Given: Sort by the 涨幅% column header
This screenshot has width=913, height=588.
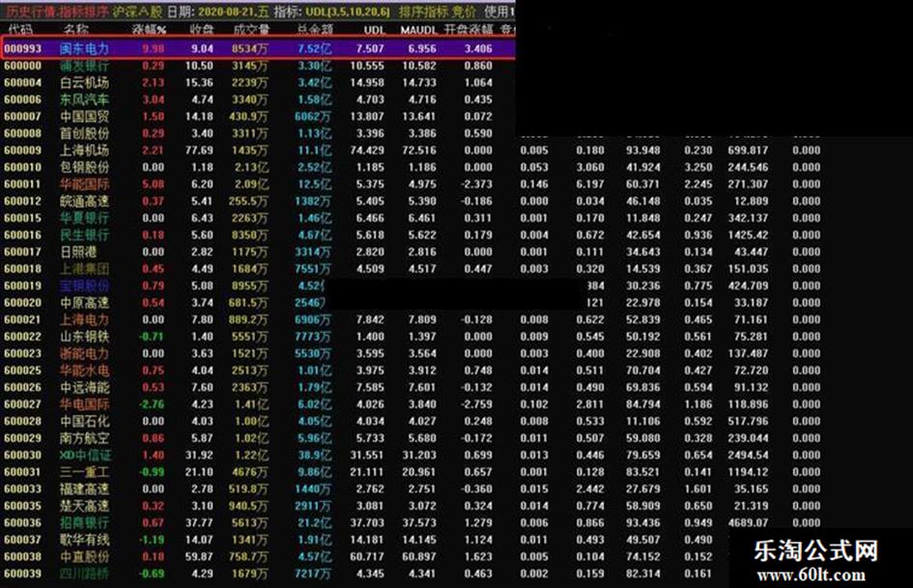Looking at the screenshot, I should pyautogui.click(x=149, y=30).
